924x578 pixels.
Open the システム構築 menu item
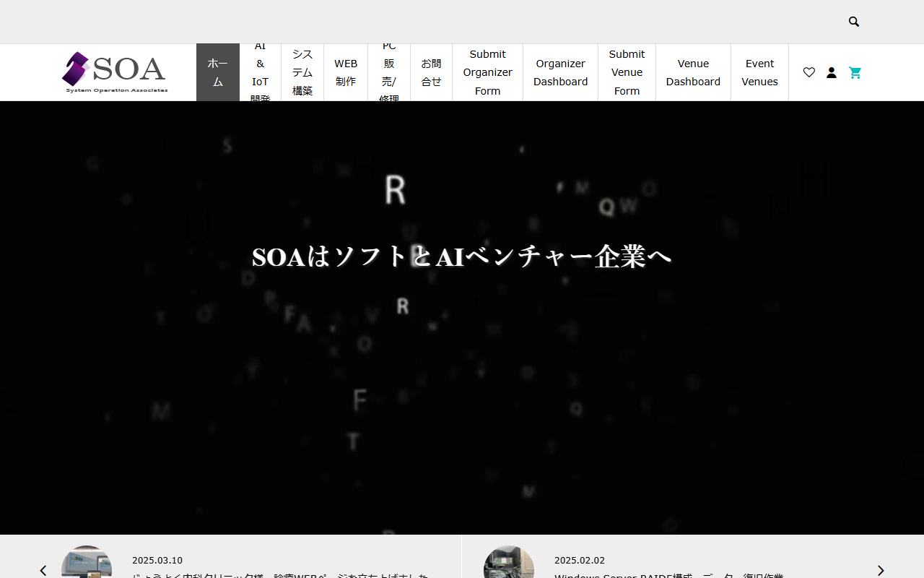302,72
